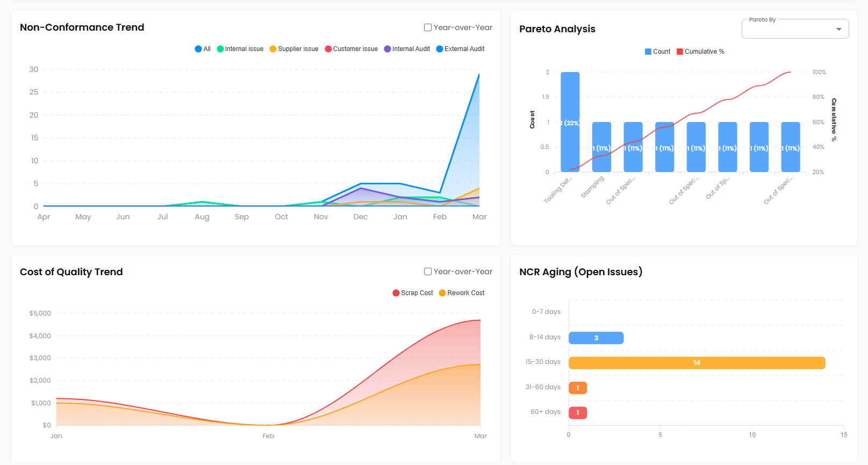Toggle the Supplier issue legend marker
Screen dimensions: 868x465
pos(273,49)
